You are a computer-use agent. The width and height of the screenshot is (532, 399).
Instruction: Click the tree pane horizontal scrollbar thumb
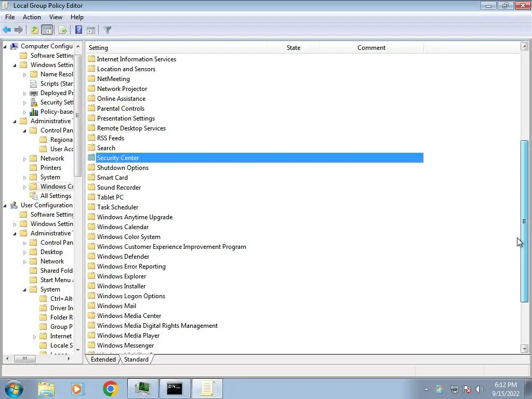[x=24, y=358]
